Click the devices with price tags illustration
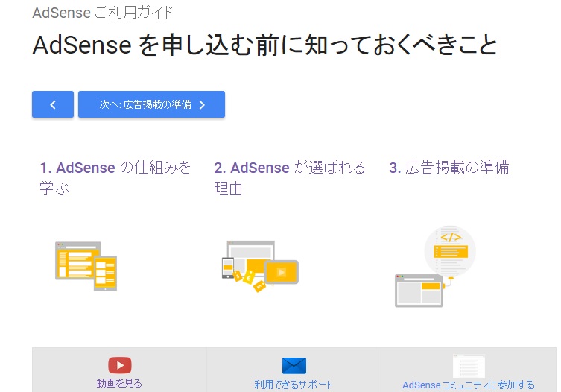The height and width of the screenshot is (392, 561). tap(260, 266)
